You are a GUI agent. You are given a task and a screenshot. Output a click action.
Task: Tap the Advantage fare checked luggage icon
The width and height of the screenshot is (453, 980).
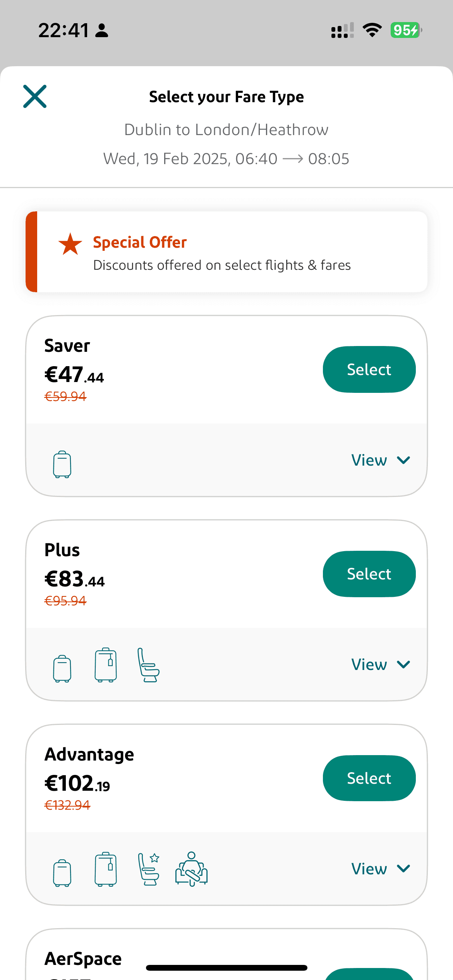[x=106, y=869]
